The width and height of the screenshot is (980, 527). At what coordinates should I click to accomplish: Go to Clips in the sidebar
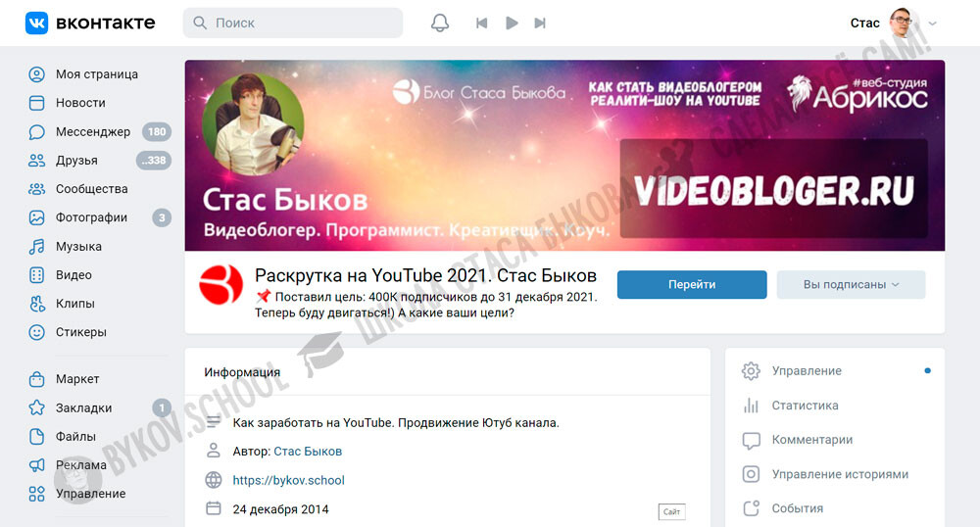(74, 304)
